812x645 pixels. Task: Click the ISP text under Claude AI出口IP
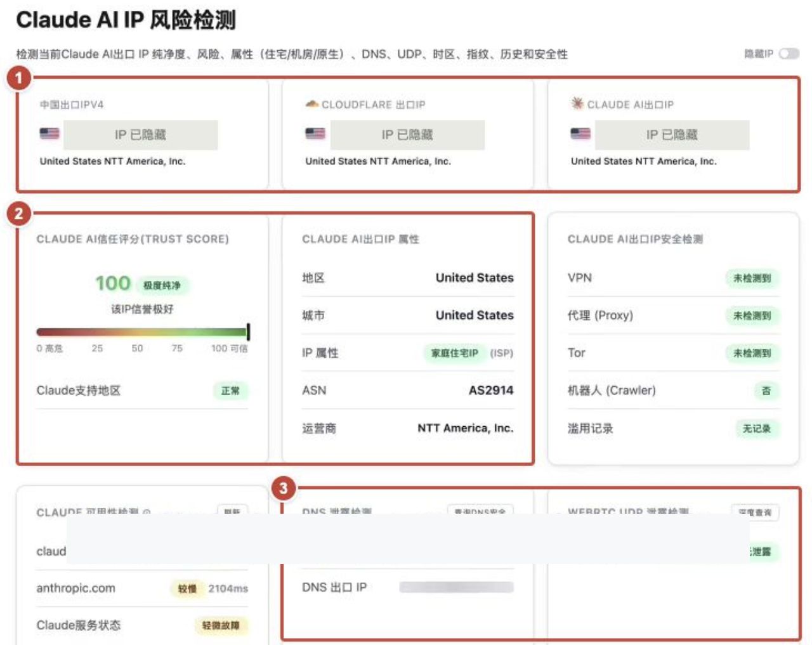click(x=644, y=161)
